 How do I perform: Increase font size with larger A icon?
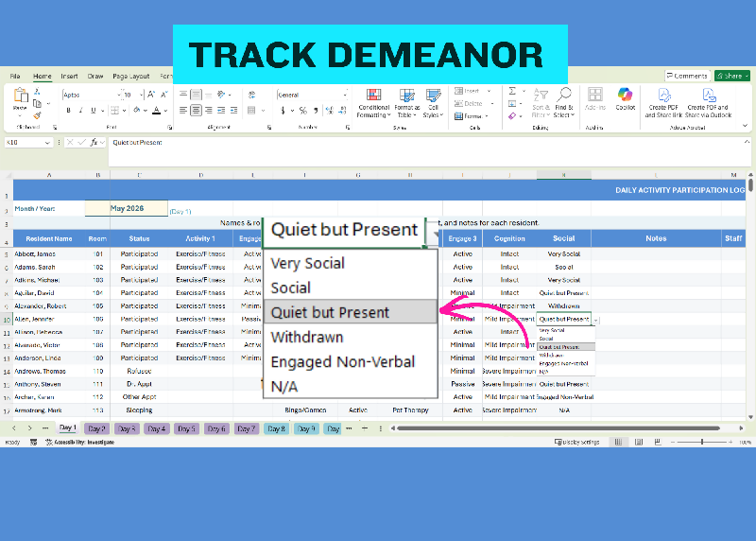[151, 95]
